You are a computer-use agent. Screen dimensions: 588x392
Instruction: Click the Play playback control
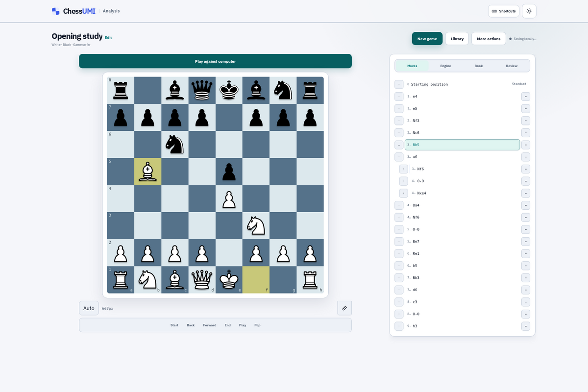coord(243,325)
